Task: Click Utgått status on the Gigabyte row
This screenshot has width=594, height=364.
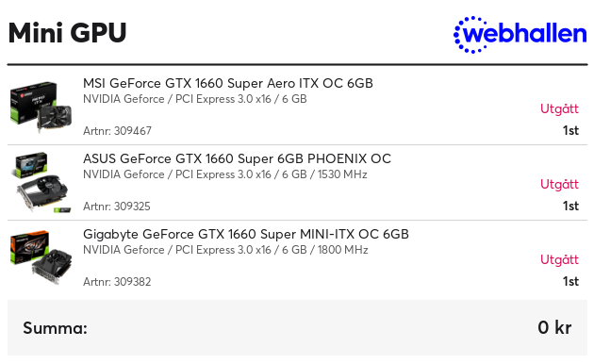Action: click(559, 260)
